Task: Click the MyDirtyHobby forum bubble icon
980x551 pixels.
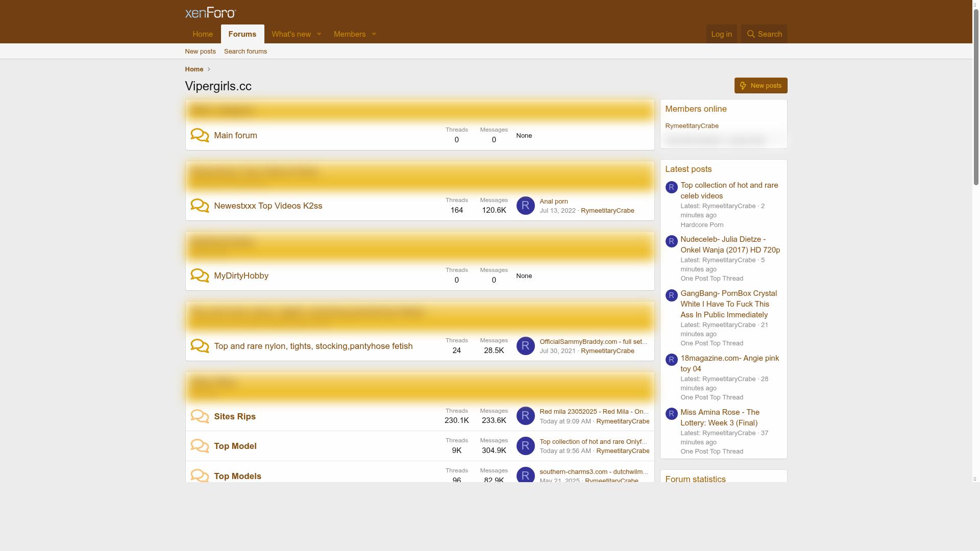Action: [200, 275]
